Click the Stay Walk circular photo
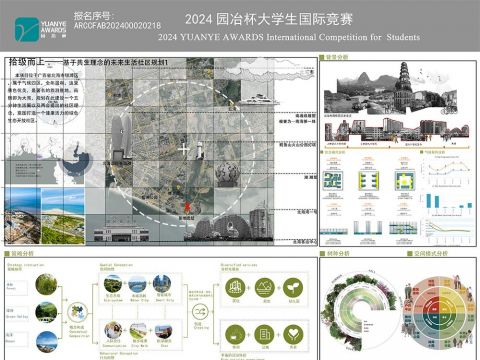 [x=138, y=331]
